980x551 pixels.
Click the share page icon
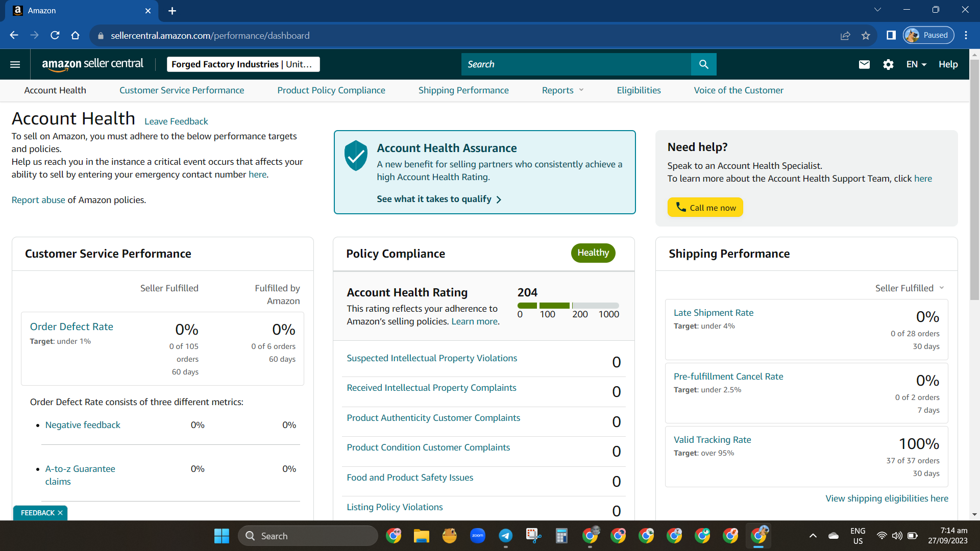click(x=845, y=35)
